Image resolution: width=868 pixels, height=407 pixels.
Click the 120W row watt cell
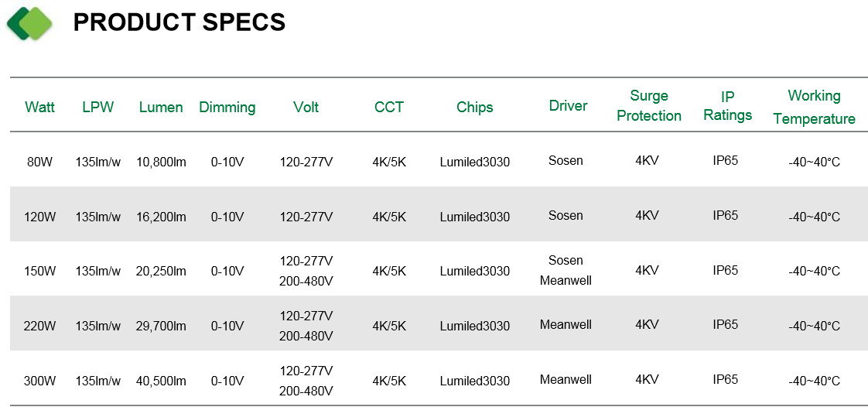[40, 217]
